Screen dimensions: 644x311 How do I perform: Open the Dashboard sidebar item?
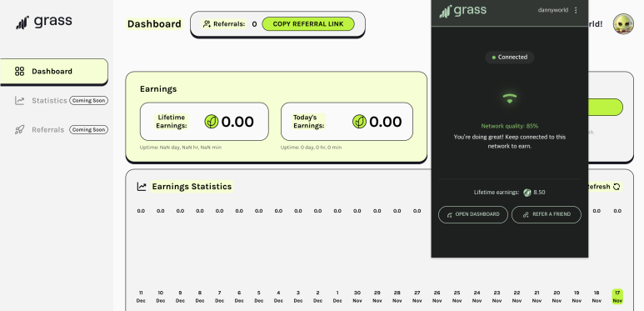(54, 72)
